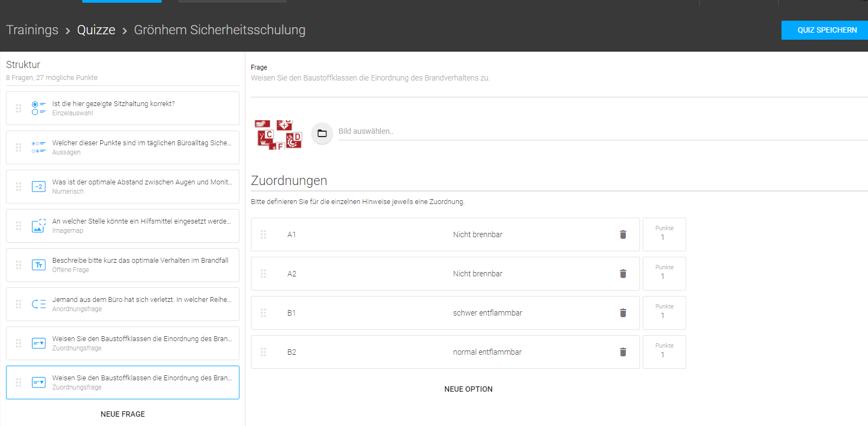868x426 pixels.
Task: Click the icon of the first Zuordnungsfrage
Action: (39, 343)
